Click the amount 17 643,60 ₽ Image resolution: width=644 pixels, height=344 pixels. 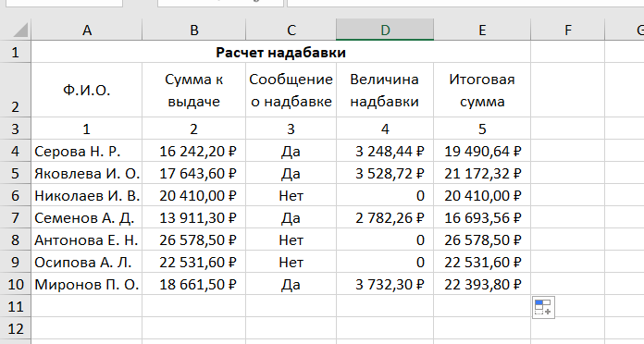coord(194,173)
